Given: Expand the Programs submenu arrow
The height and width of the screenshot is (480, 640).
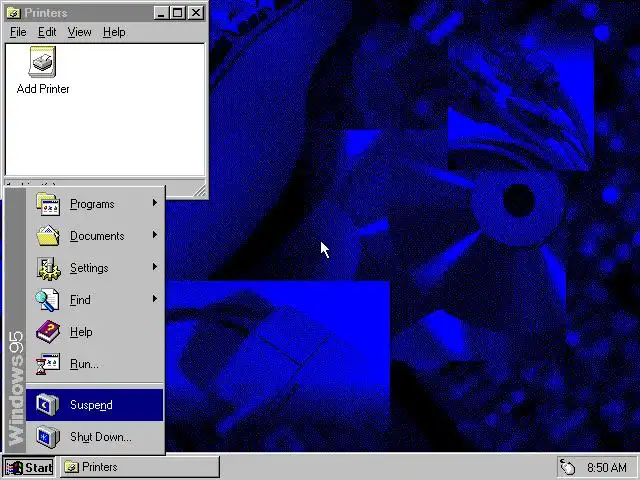Looking at the screenshot, I should (x=155, y=202).
